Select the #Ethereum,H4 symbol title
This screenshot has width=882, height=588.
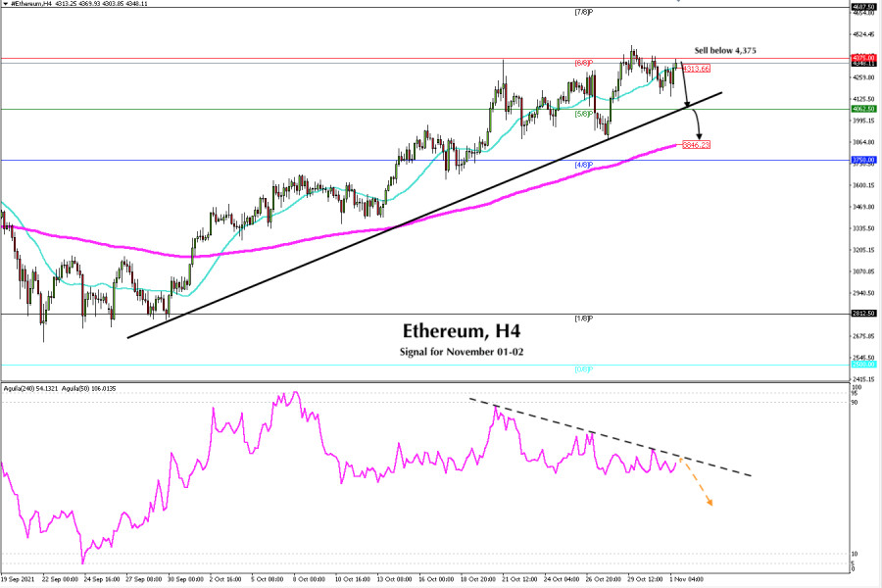pyautogui.click(x=31, y=3)
